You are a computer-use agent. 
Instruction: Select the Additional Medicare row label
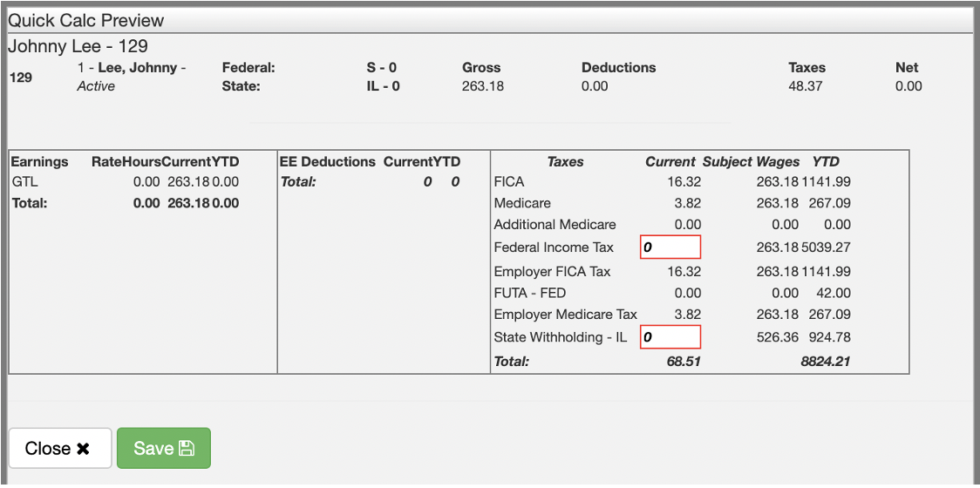pos(555,224)
